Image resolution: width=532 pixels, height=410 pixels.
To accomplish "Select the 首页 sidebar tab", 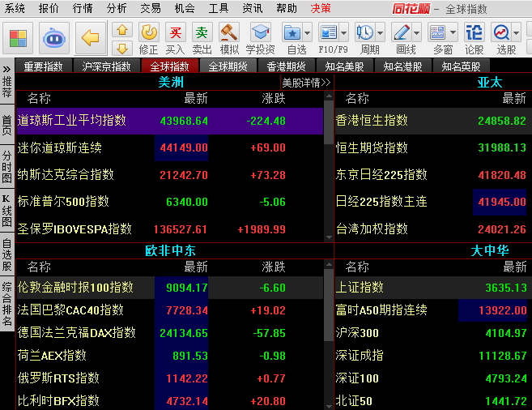I will tap(6, 125).
